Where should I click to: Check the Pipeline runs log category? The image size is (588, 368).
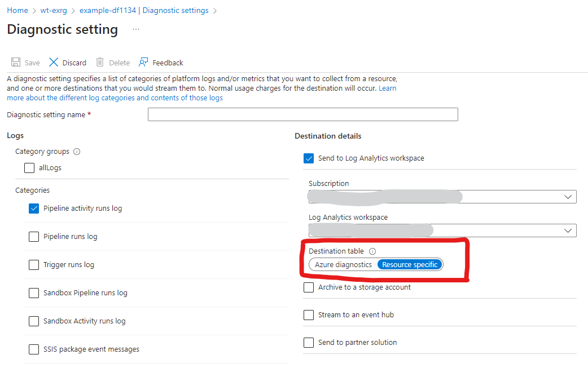(x=34, y=236)
